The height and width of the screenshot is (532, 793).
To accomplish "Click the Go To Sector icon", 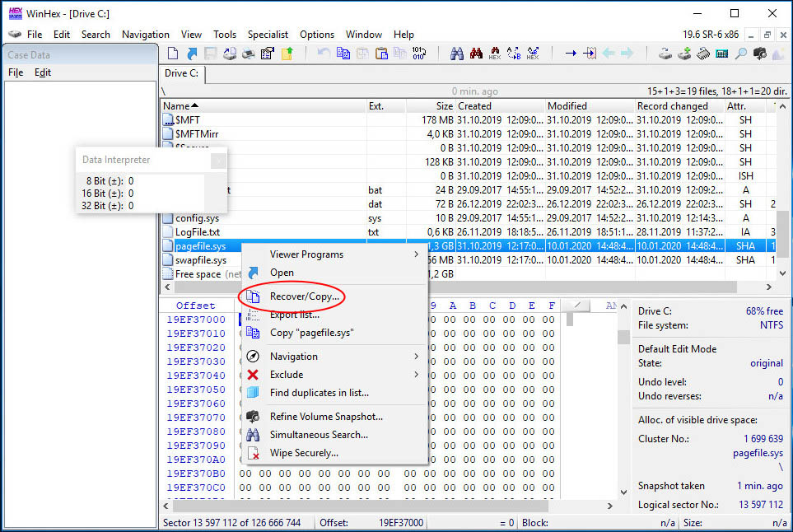I will pos(590,53).
